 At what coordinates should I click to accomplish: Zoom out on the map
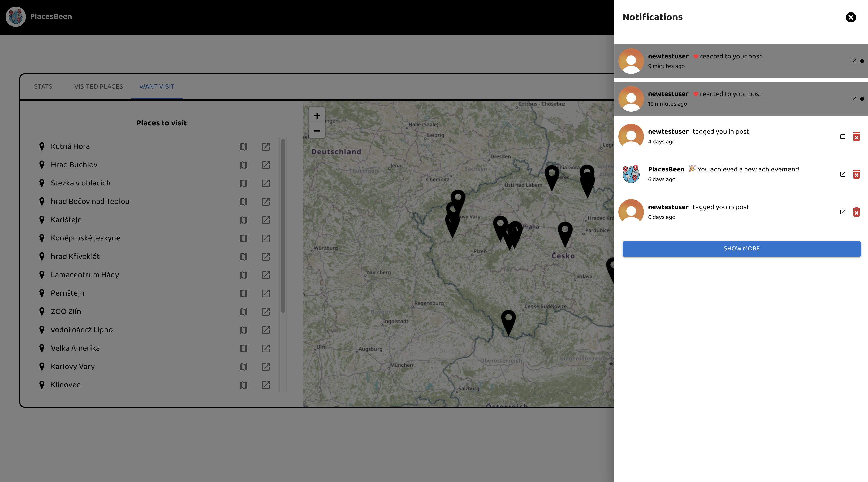coord(317,131)
